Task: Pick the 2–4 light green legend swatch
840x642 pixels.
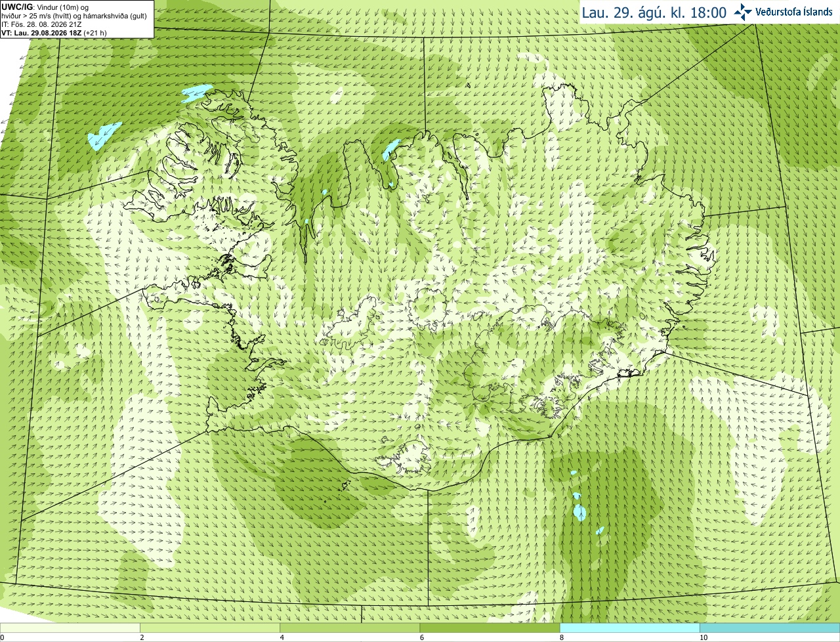Action: coord(209,628)
